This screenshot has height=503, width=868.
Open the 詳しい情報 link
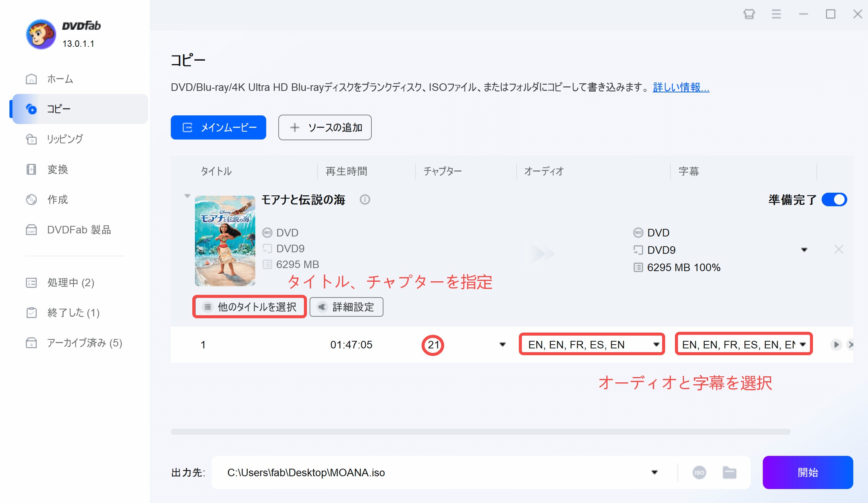tap(681, 87)
